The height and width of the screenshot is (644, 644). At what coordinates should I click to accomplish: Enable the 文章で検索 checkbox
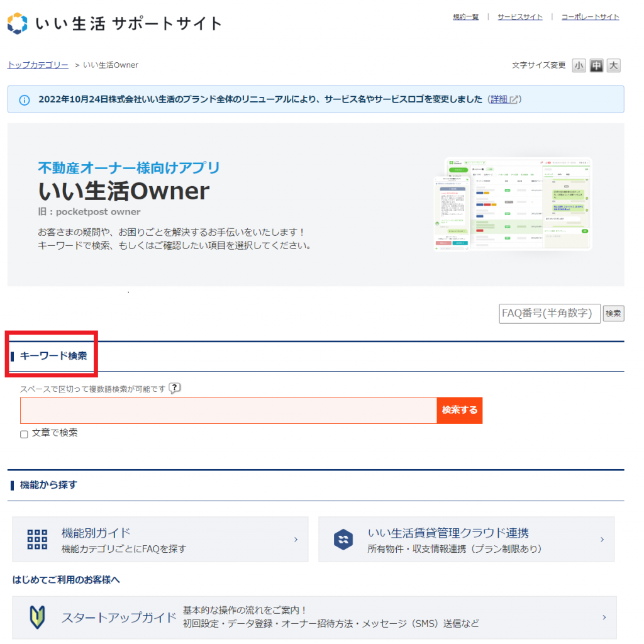coord(24,434)
